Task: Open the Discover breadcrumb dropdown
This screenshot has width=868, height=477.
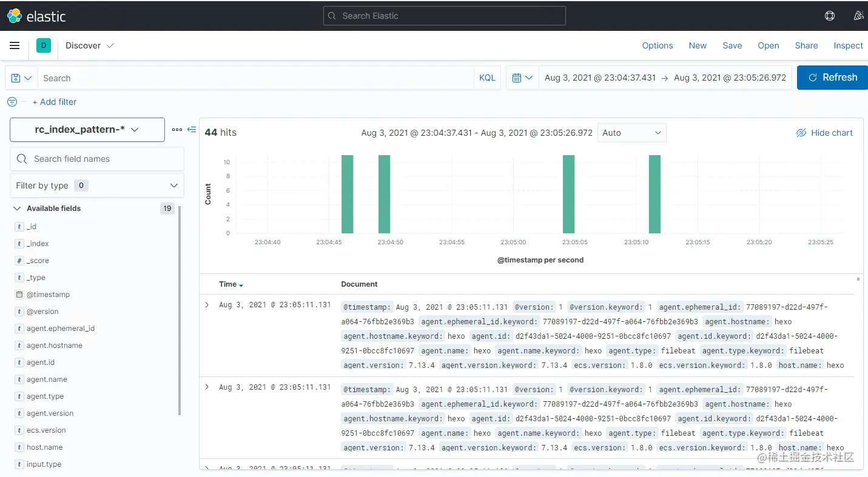Action: (x=90, y=45)
